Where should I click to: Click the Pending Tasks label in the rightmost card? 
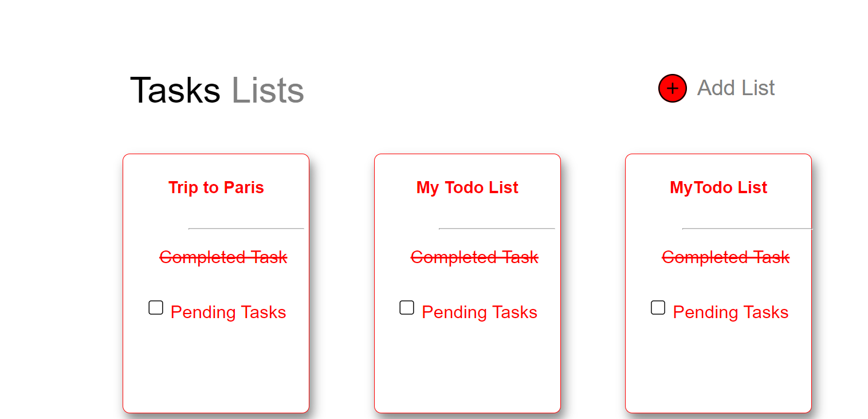tap(730, 312)
